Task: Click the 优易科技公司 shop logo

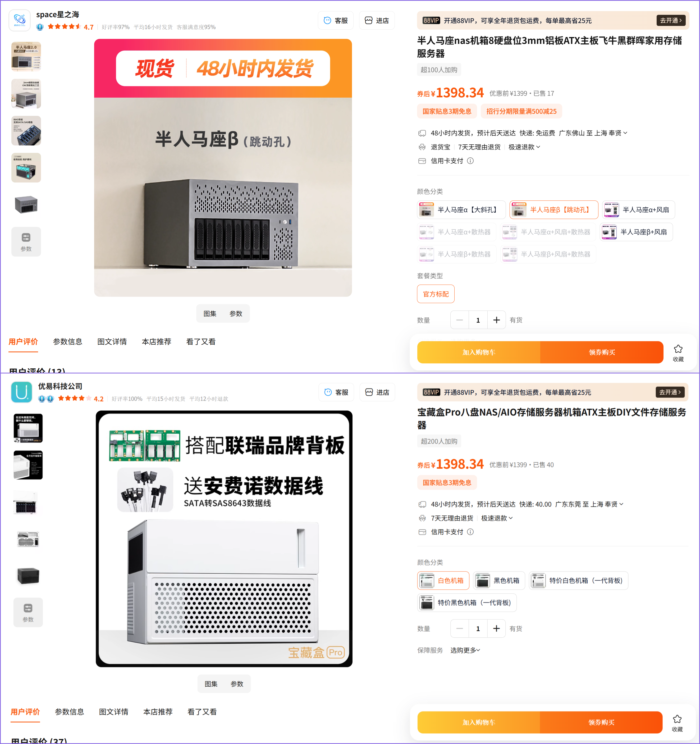Action: pyautogui.click(x=21, y=392)
